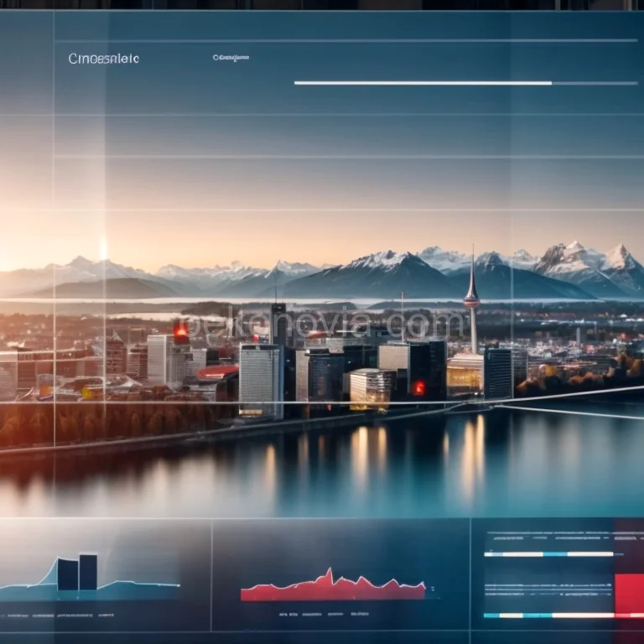The image size is (644, 644).
Task: Click the upper striped bar in right panel
Action: pyautogui.click(x=548, y=553)
